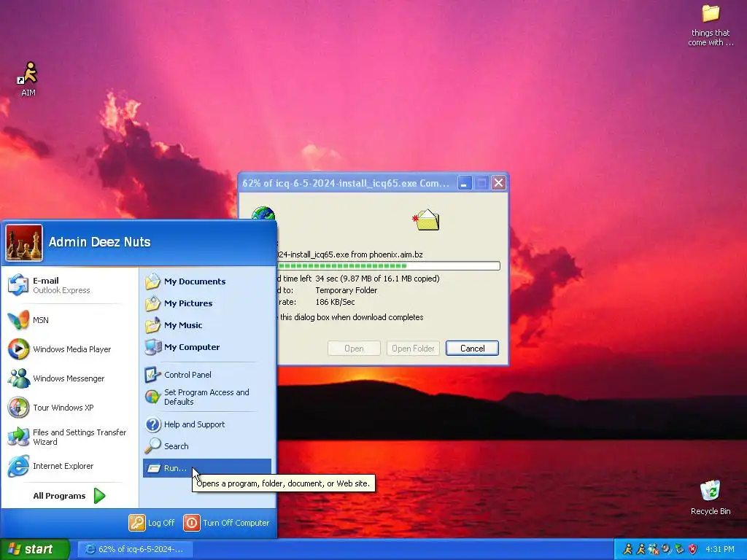747x560 pixels.
Task: Choose the Run... entry
Action: coord(206,468)
